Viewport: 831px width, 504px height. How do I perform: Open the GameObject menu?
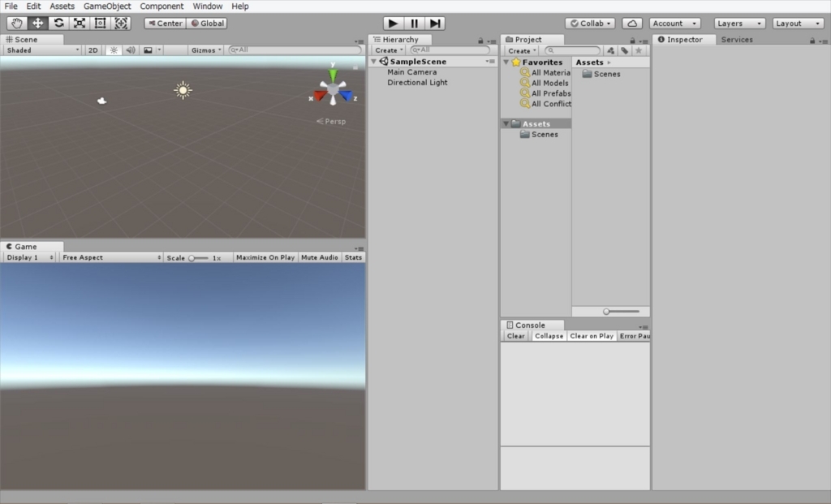point(107,6)
